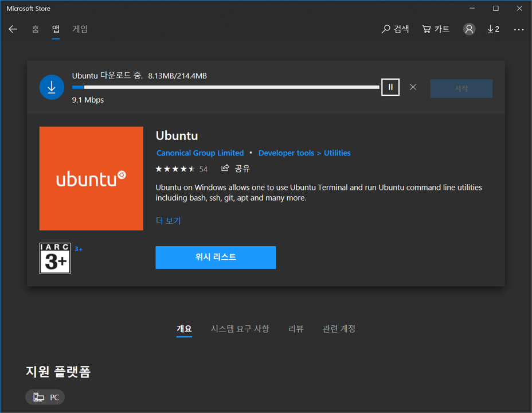This screenshot has height=413, width=532.
Task: Click the IARC 3+ rating badge
Action: (x=55, y=258)
